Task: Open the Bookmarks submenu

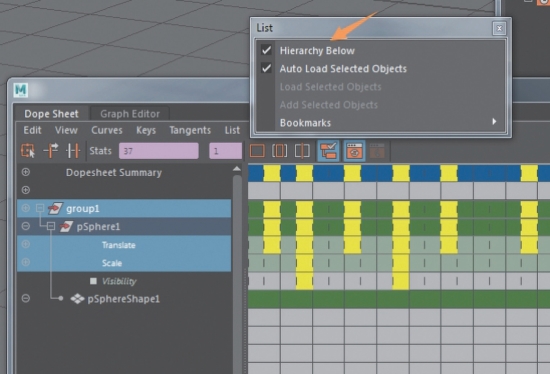Action: point(381,123)
